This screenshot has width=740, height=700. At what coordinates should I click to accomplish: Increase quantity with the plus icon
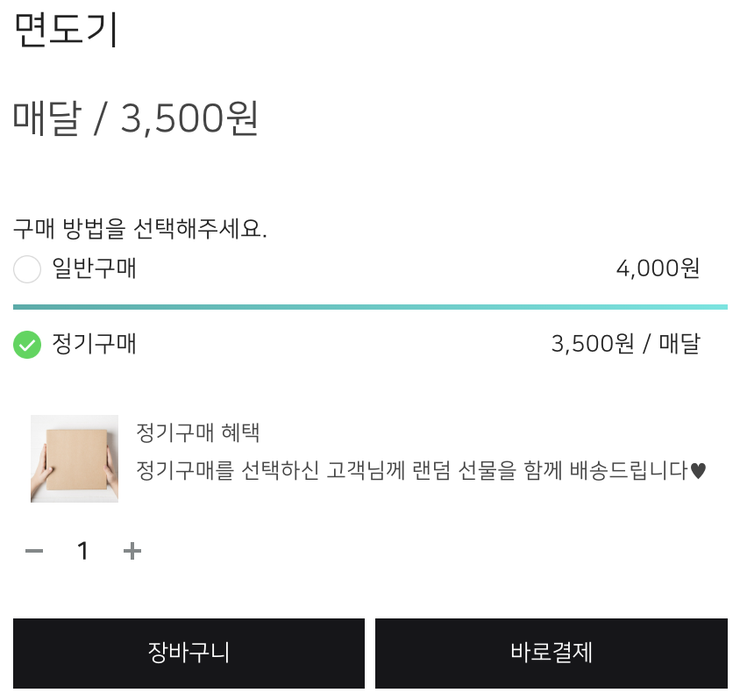pos(132,551)
